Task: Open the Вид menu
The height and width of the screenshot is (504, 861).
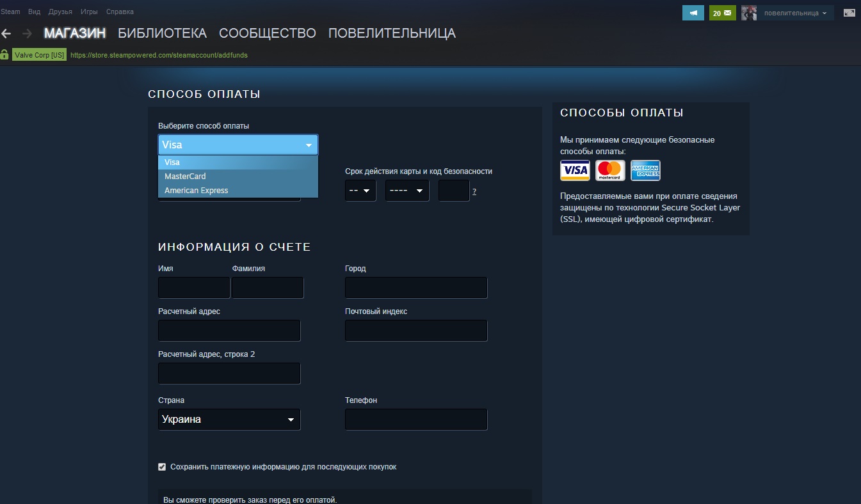Action: click(34, 12)
